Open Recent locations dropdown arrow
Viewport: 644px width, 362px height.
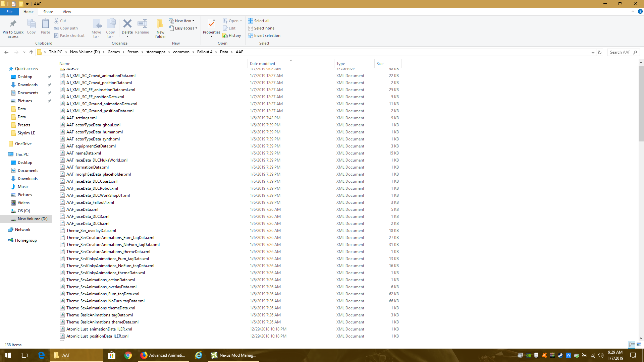coord(24,52)
